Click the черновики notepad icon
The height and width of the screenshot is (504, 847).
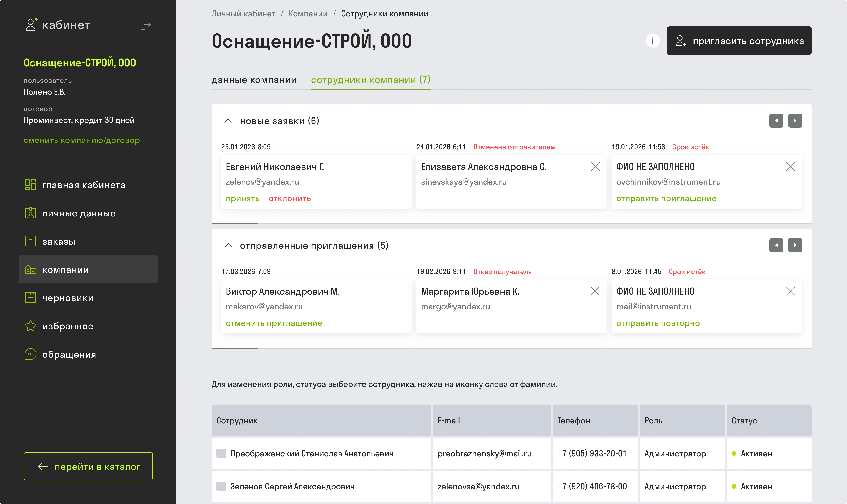[31, 298]
